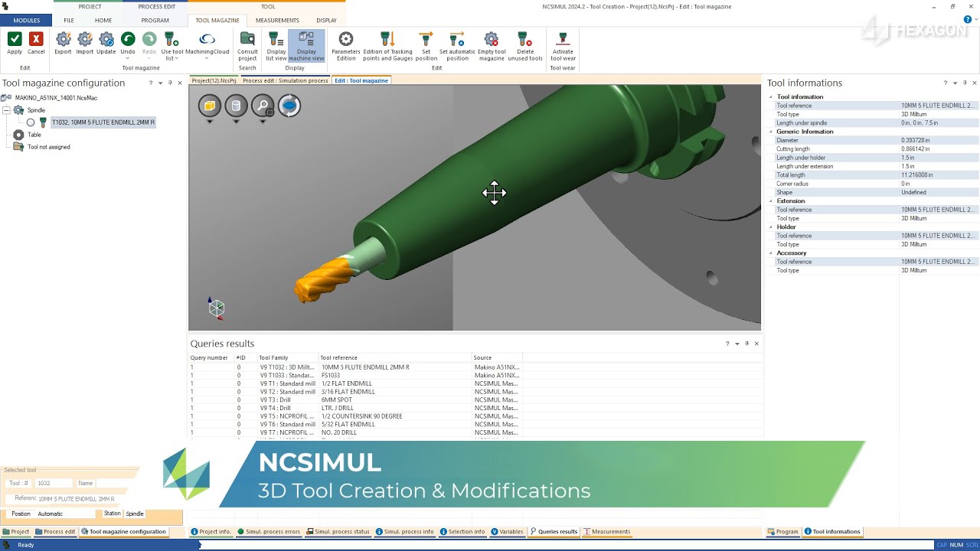This screenshot has width=980, height=551.
Task: Update the tool magazine
Action: point(106,44)
